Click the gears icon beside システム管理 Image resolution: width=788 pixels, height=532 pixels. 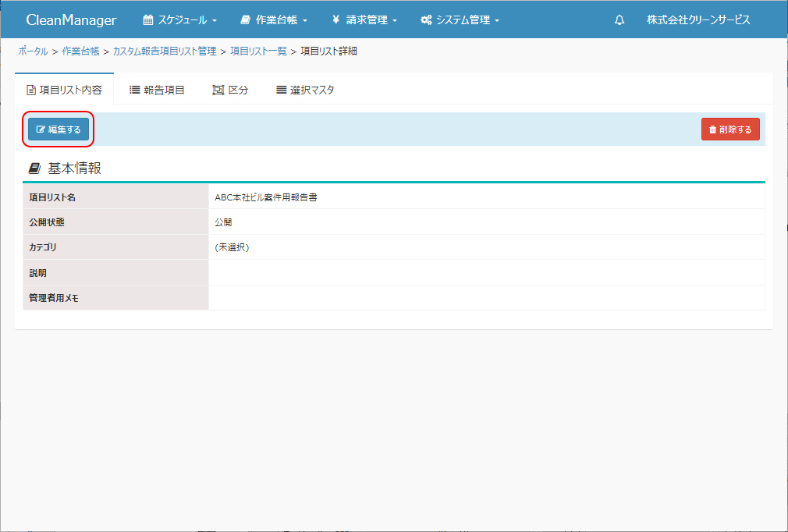pos(426,20)
